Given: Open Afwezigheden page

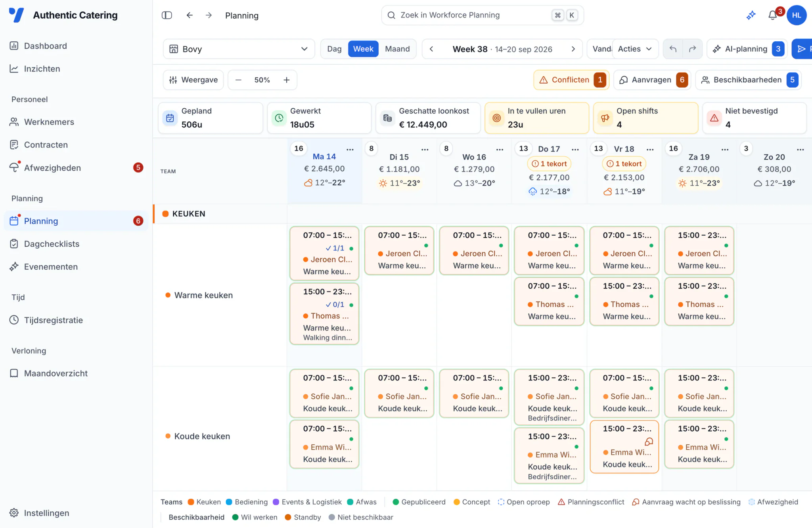Looking at the screenshot, I should click(76, 168).
